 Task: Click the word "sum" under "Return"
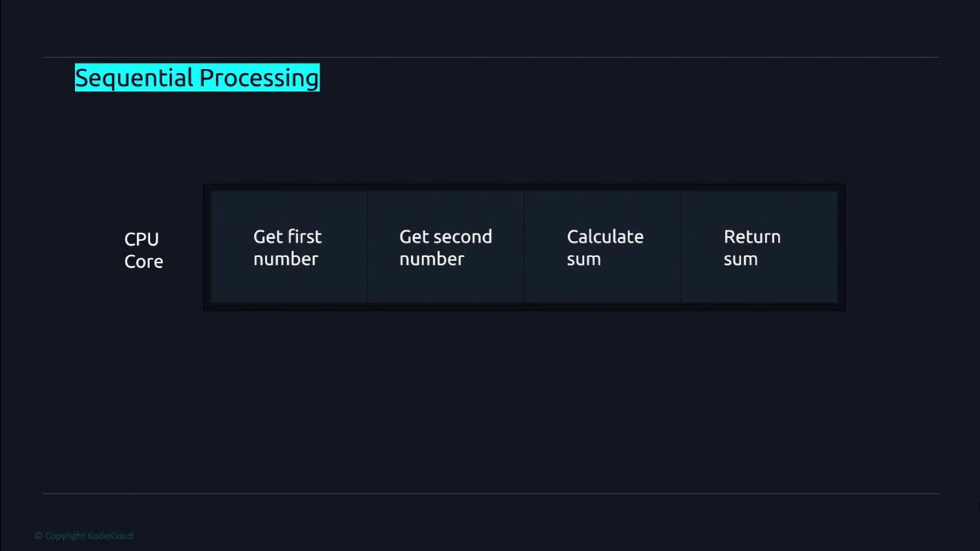coord(740,259)
